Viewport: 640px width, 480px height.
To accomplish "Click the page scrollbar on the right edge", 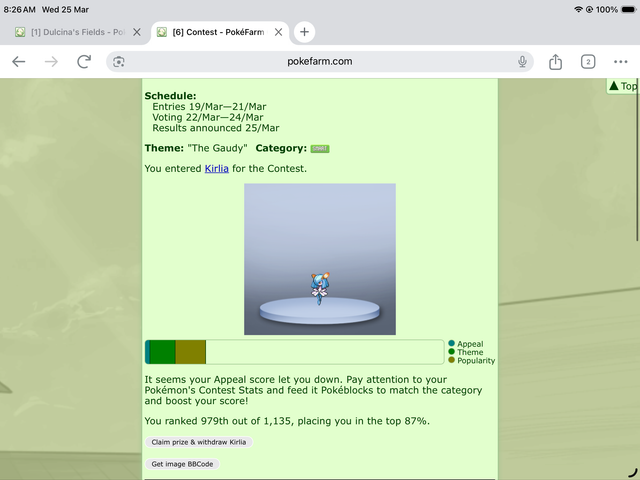I will pos(637,159).
